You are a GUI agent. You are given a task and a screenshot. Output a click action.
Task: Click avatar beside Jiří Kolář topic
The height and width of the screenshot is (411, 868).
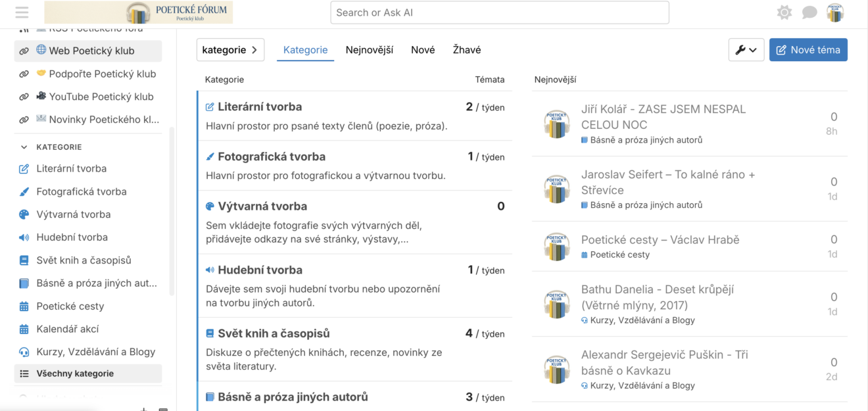(557, 124)
